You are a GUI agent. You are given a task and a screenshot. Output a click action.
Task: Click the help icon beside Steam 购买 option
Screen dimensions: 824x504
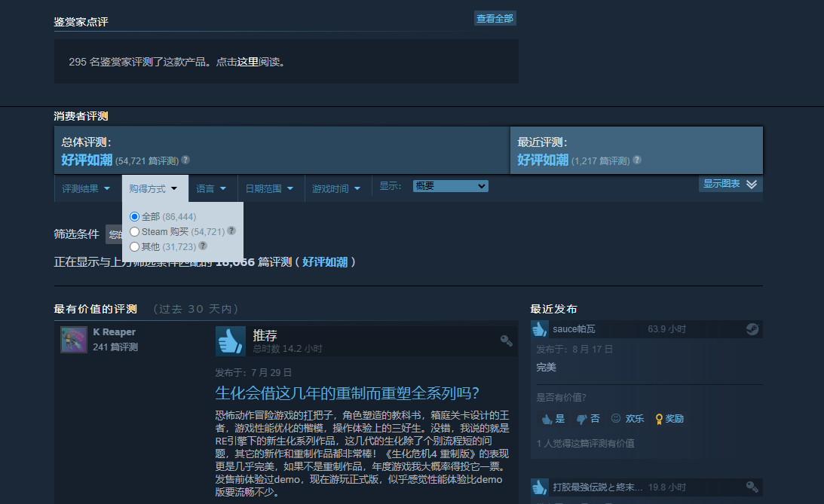point(231,231)
